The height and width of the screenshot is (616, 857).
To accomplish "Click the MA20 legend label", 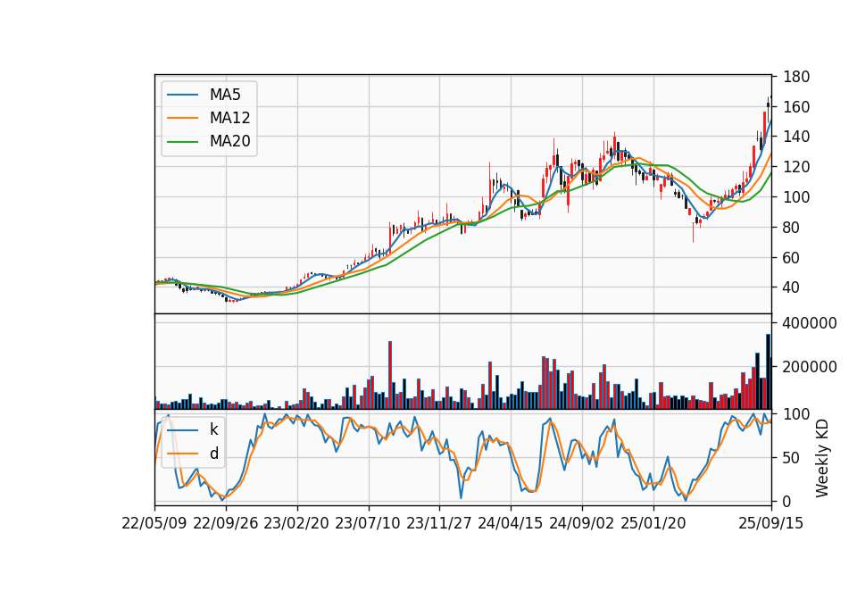I will click(x=229, y=142).
